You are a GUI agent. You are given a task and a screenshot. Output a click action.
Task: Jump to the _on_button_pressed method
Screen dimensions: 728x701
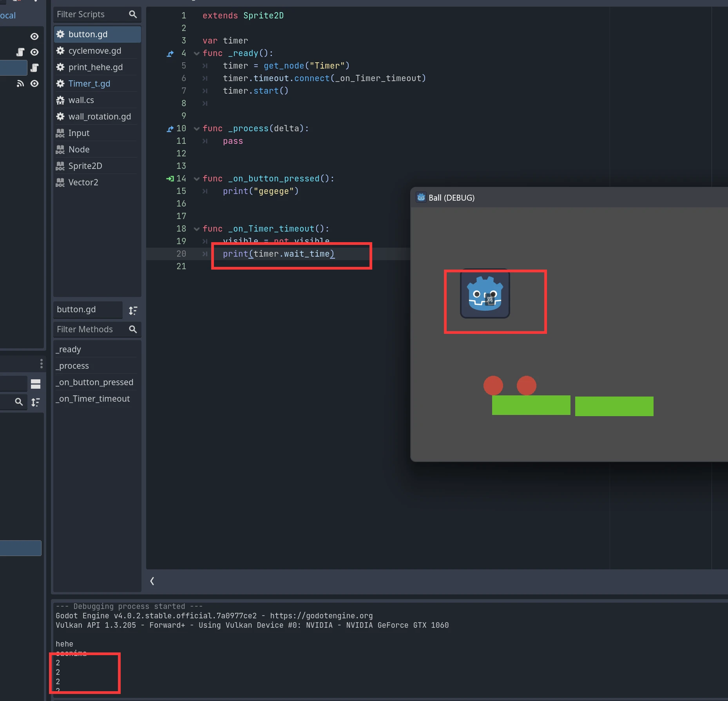pos(95,382)
